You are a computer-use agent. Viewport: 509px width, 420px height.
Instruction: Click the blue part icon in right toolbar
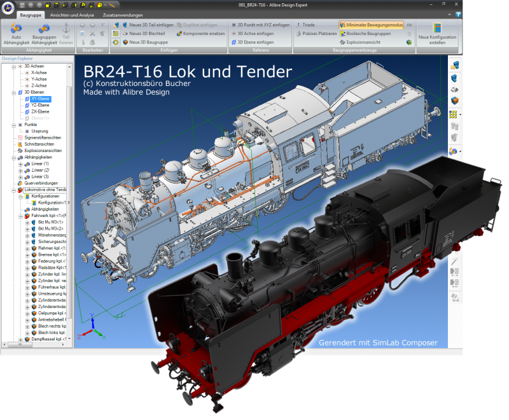454,78
